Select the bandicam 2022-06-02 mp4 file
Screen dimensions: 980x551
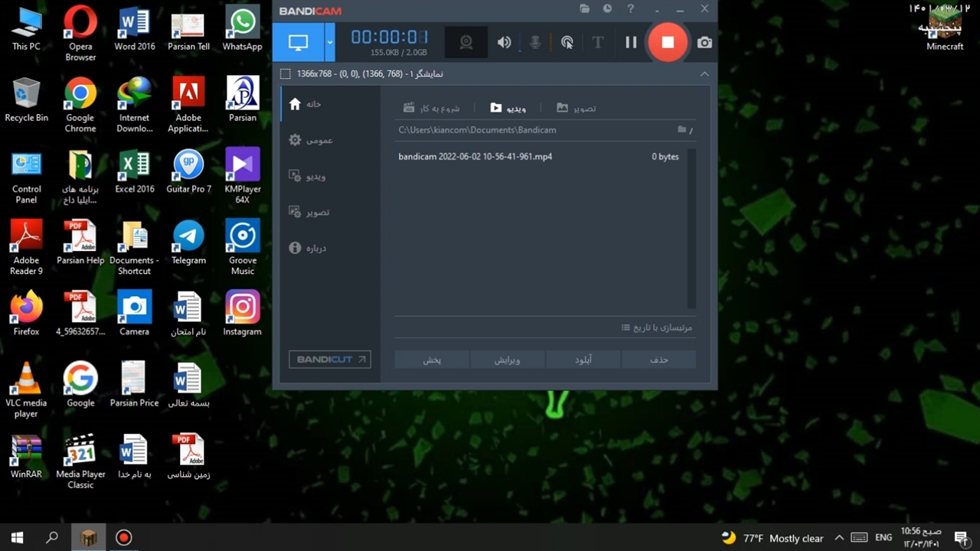pyautogui.click(x=475, y=157)
